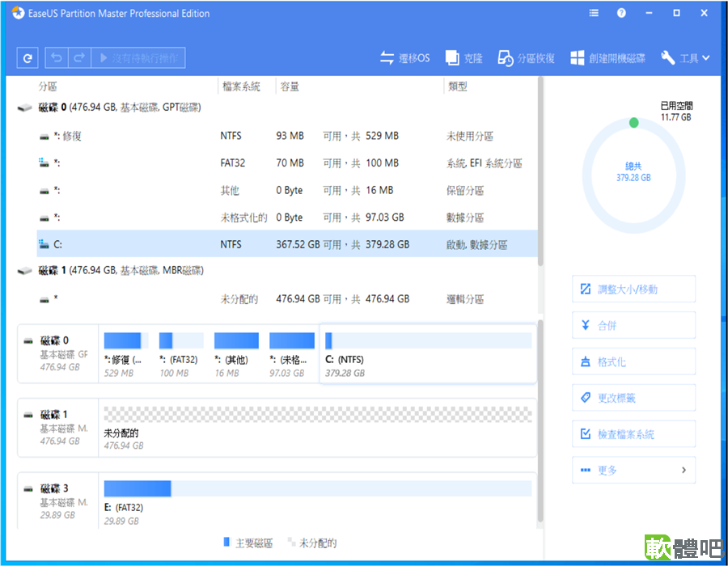Click the green dot on usage ring
Image resolution: width=728 pixels, height=566 pixels.
pos(633,122)
